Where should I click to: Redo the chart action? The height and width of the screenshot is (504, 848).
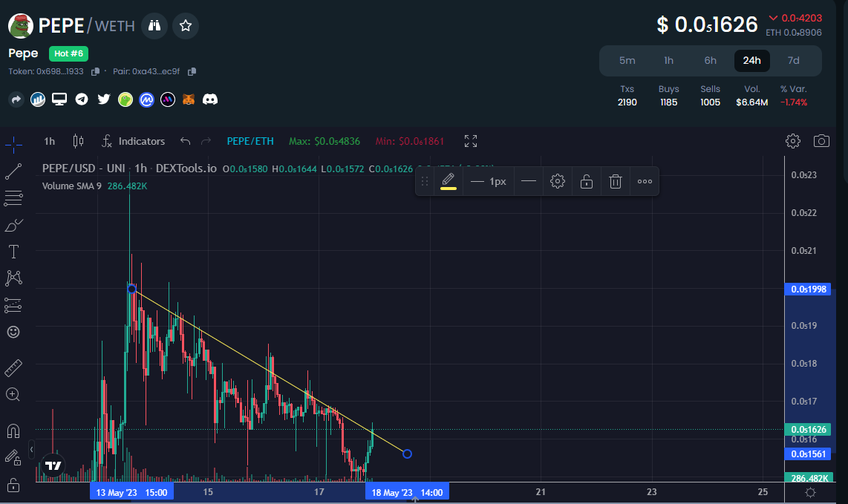(x=206, y=141)
